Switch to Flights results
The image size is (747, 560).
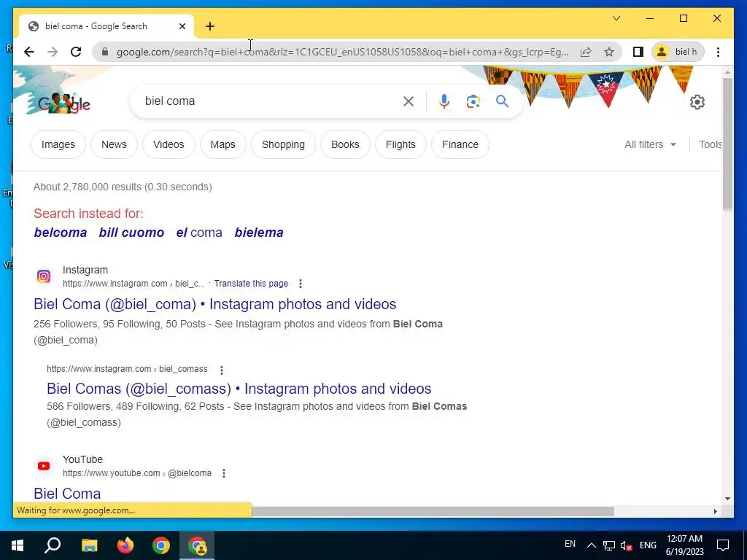click(x=400, y=144)
